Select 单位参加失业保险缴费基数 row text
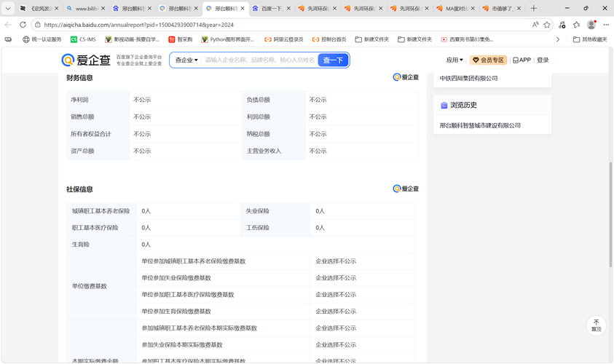This screenshot has width=614, height=364. click(176, 278)
